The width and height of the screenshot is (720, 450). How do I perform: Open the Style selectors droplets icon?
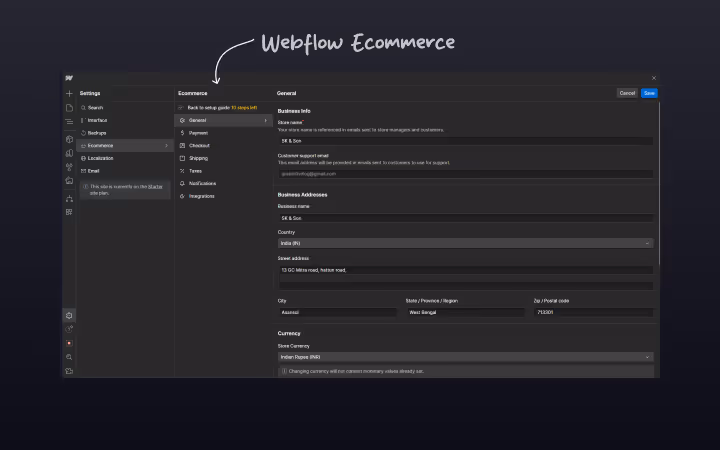pos(69,167)
